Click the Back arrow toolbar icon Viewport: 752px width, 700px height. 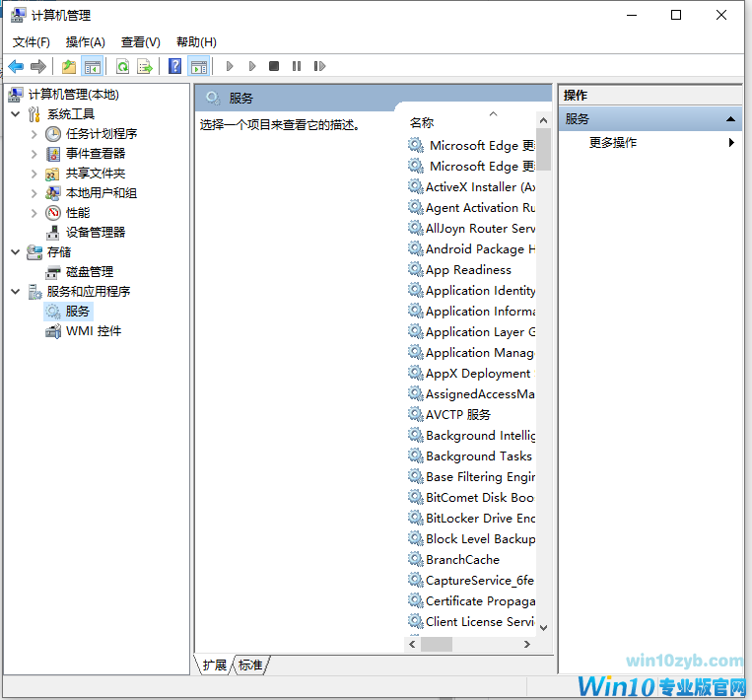[x=16, y=66]
